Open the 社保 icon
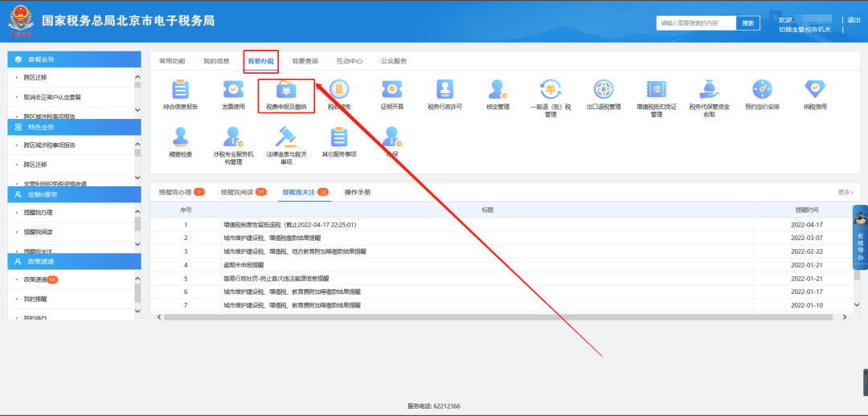This screenshot has width=868, height=416. (x=392, y=136)
